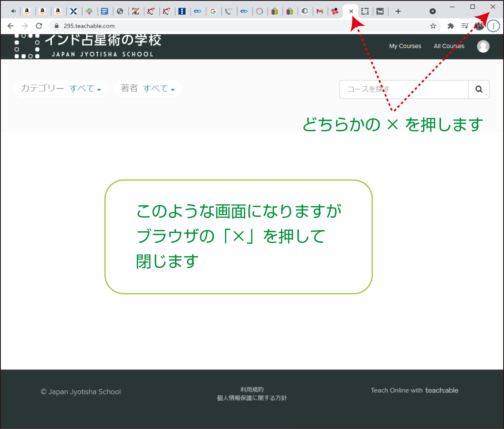The height and width of the screenshot is (429, 504).
Task: Follow the Teach Online with teach:able link
Action: 415,390
